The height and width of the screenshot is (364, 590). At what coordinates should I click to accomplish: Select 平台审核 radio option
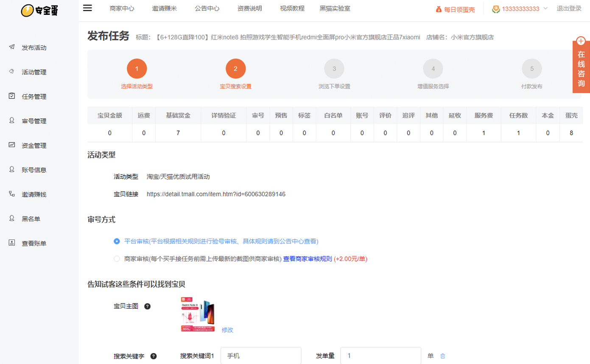117,241
